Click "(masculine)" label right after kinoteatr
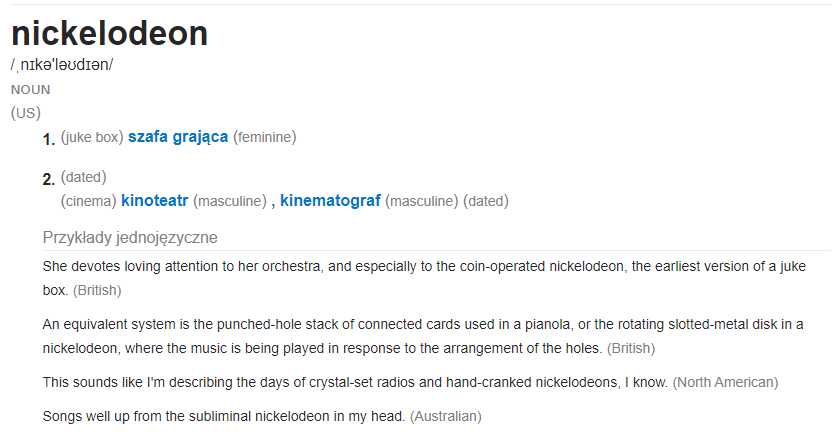839x442 pixels. [230, 201]
